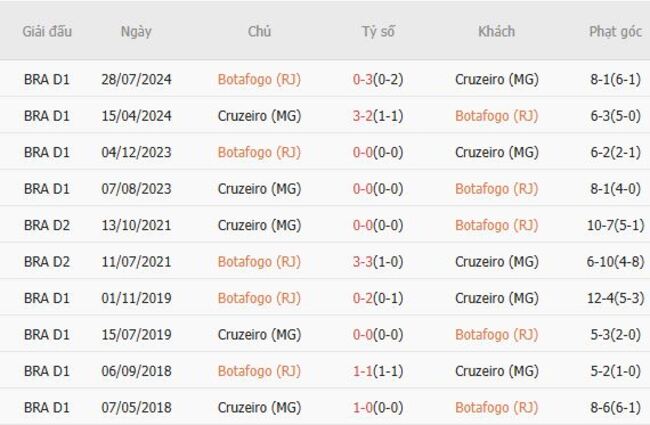Screen dimensions: 650x425
Task: Click BRA D2 league in the 13/10/2021 row
Action: [47, 225]
